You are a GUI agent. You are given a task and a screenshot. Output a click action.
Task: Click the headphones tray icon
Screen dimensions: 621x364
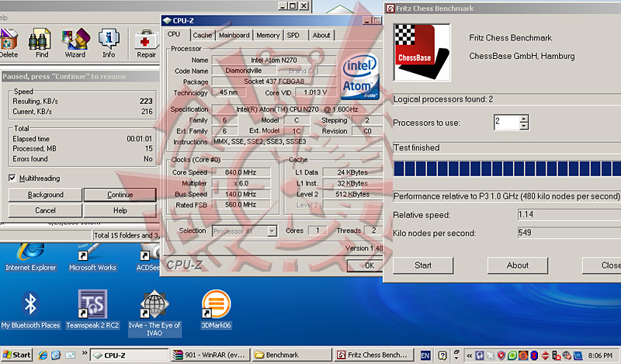tap(479, 355)
